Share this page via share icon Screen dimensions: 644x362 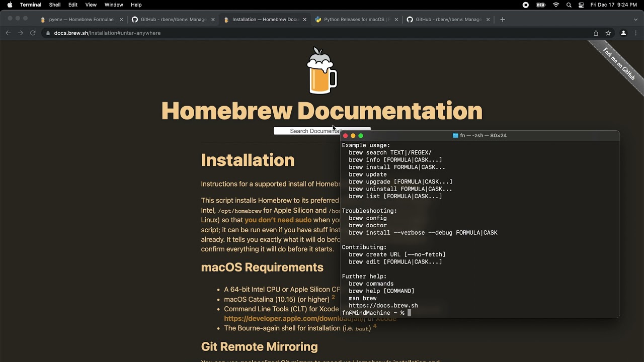[596, 33]
